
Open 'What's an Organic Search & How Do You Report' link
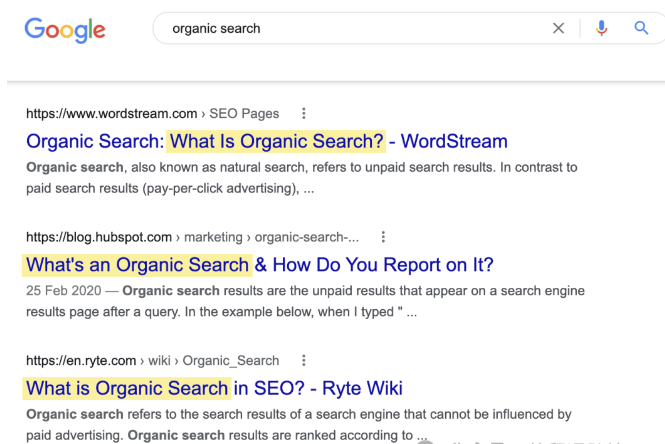260,265
